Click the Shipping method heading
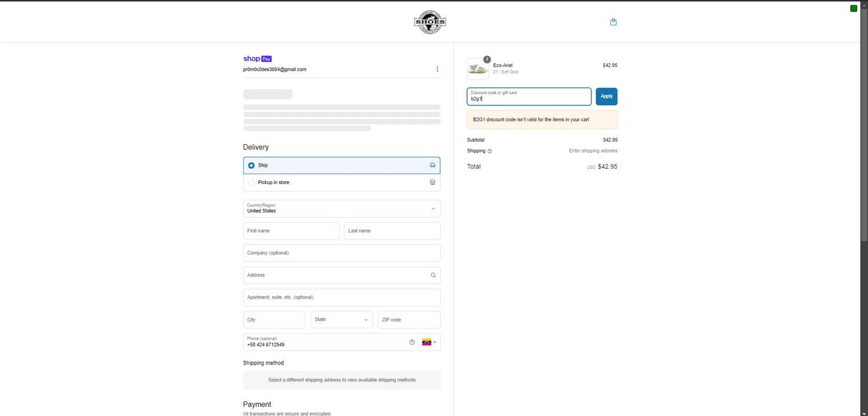This screenshot has width=868, height=416. [263, 363]
